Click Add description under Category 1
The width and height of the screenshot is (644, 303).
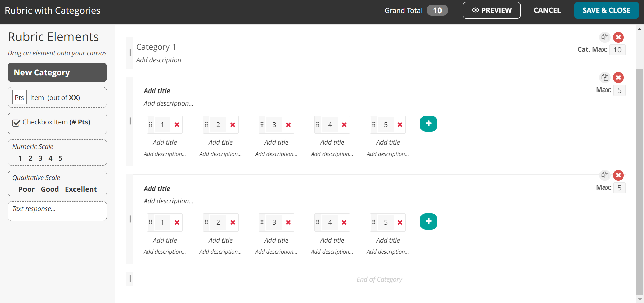click(158, 60)
